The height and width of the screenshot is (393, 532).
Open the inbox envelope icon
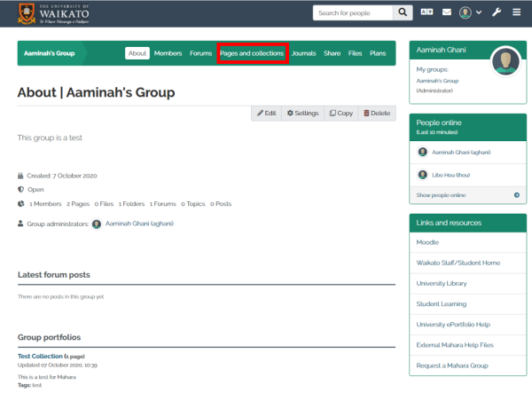(447, 13)
